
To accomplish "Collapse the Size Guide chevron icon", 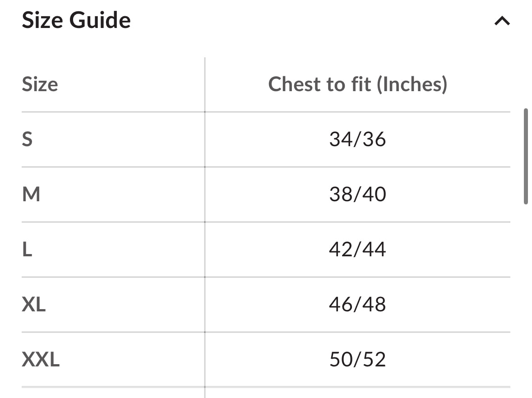I will coord(502,21).
